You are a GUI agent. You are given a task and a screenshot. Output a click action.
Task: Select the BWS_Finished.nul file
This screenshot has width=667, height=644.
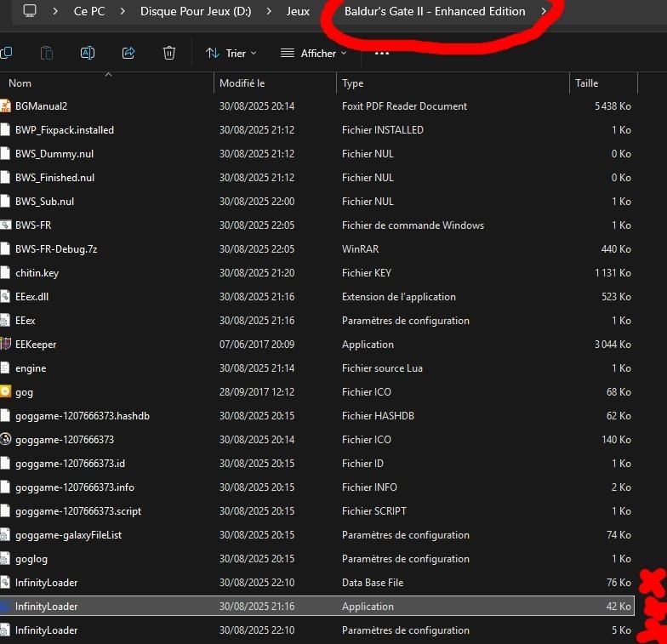[x=54, y=177]
